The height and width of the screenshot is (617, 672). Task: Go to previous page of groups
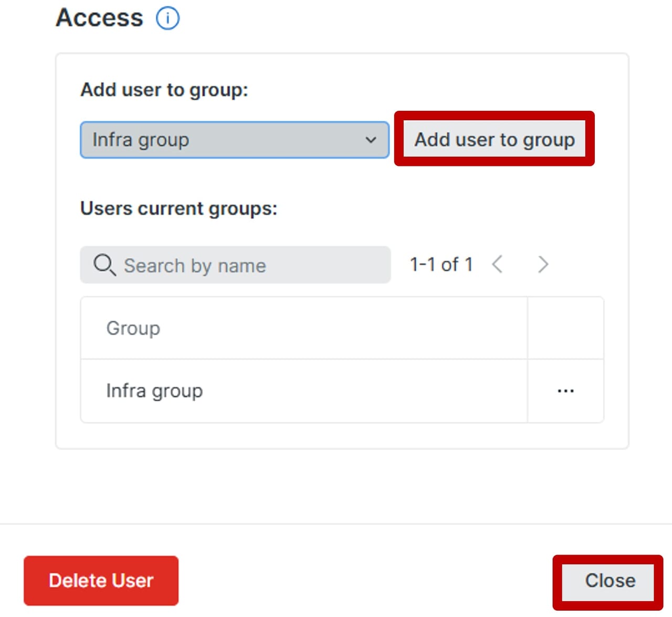pos(497,264)
